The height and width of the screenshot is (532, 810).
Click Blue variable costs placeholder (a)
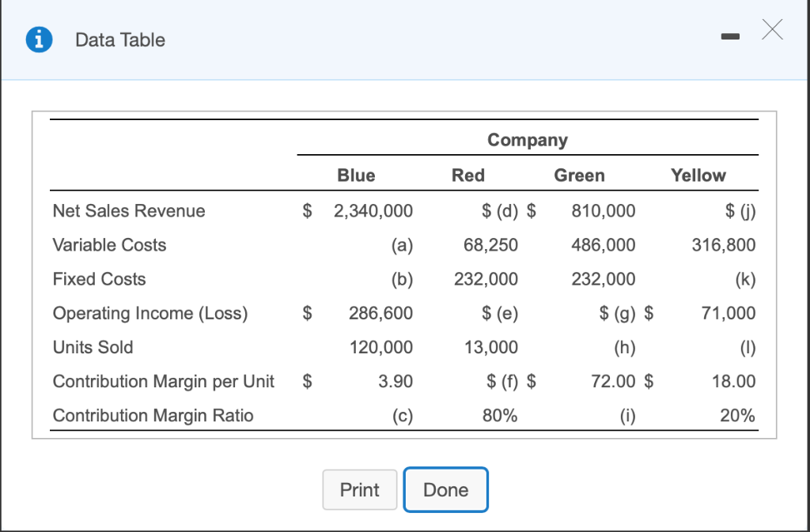tap(402, 245)
